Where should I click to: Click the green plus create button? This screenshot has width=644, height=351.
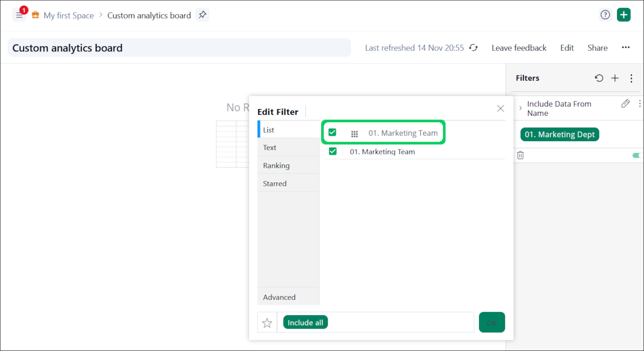[x=624, y=15]
